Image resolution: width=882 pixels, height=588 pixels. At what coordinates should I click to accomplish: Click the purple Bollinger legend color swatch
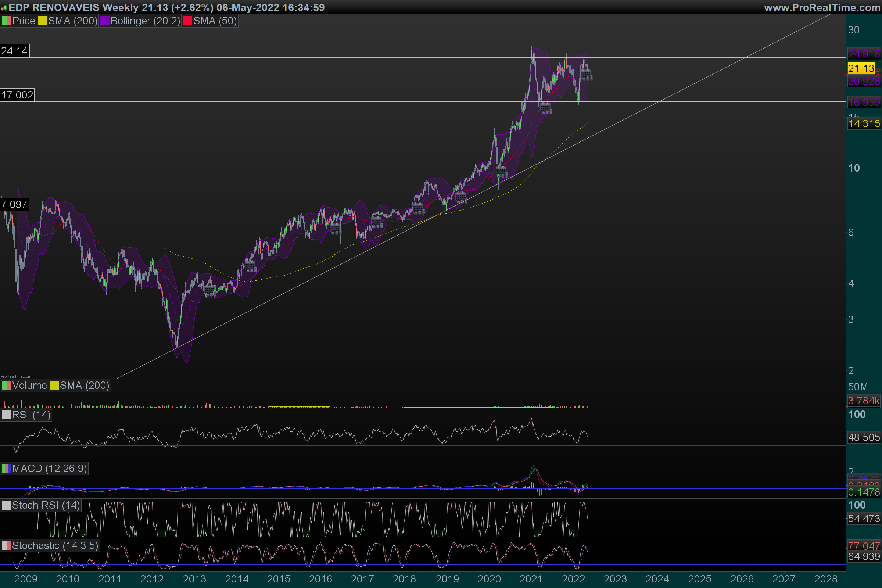pos(105,21)
